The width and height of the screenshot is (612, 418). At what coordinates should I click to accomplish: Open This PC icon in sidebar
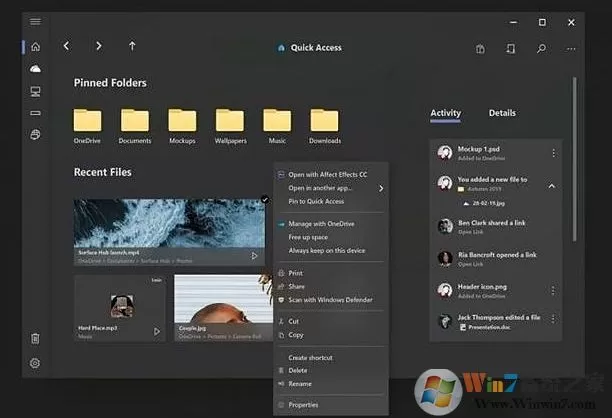pyautogui.click(x=35, y=91)
